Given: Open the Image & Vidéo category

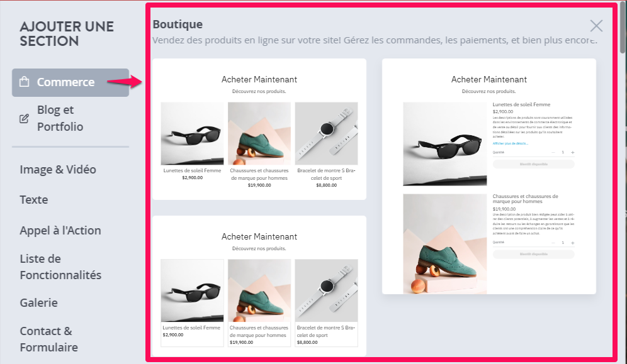Looking at the screenshot, I should [x=58, y=169].
